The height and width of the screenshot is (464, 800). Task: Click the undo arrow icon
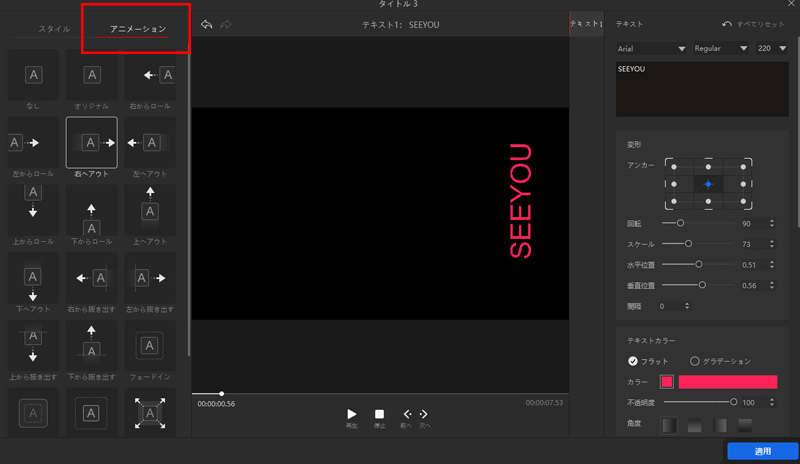[206, 25]
